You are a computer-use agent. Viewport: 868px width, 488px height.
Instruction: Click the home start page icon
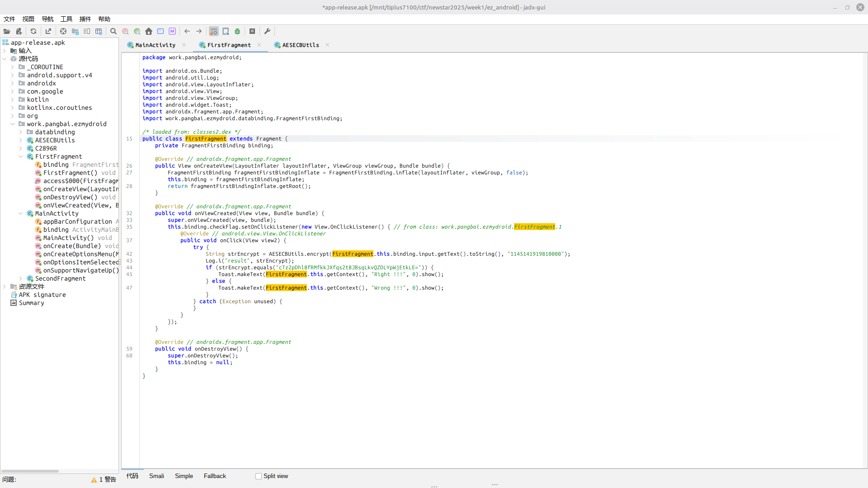point(149,31)
